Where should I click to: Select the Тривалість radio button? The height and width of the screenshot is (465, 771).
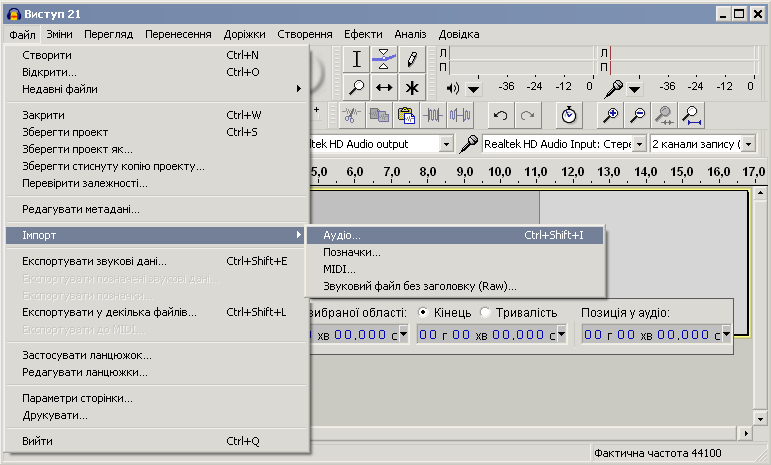[485, 313]
